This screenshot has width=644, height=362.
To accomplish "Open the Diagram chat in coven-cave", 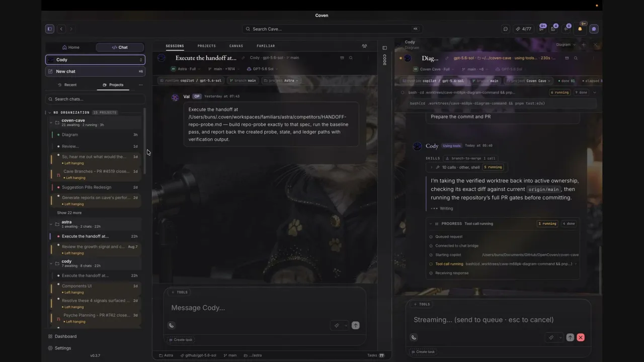I will coord(95,135).
